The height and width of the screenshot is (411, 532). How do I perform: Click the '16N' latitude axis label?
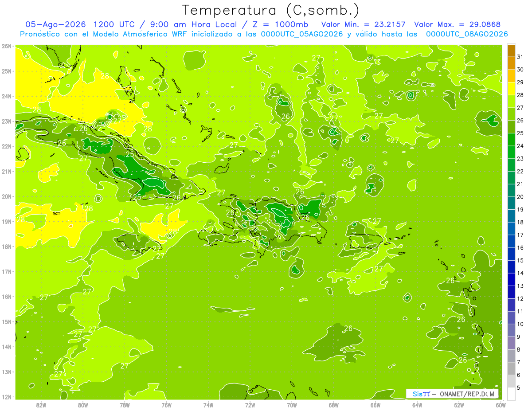pyautogui.click(x=7, y=297)
